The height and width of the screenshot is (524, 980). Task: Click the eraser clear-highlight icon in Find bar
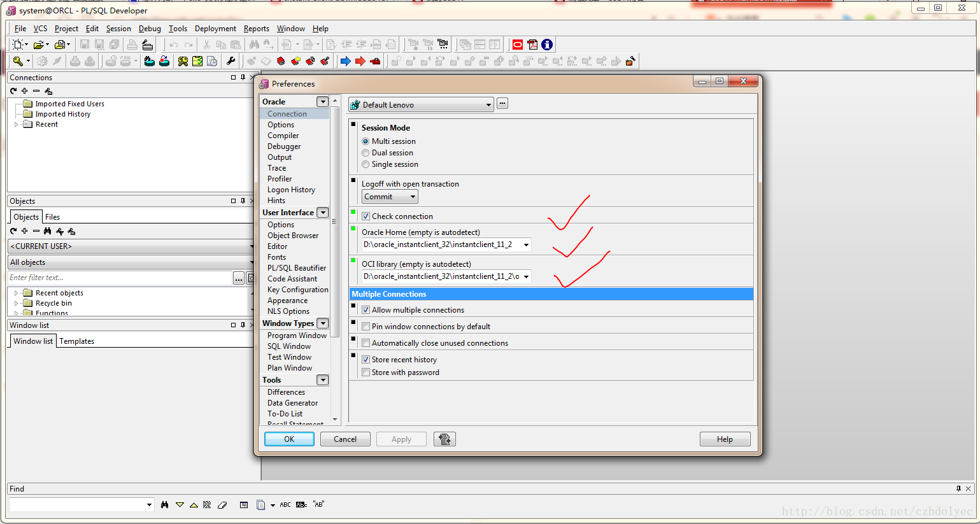222,504
